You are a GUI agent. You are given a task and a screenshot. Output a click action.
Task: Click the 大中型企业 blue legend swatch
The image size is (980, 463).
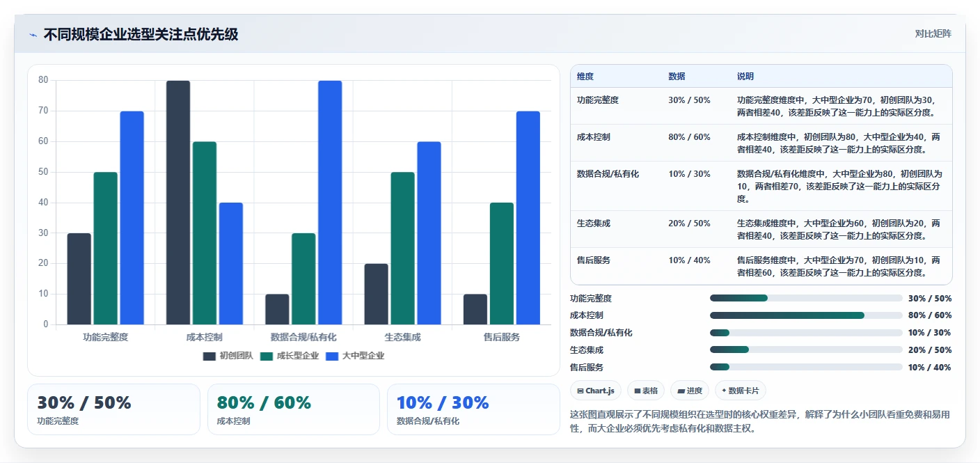pyautogui.click(x=331, y=356)
